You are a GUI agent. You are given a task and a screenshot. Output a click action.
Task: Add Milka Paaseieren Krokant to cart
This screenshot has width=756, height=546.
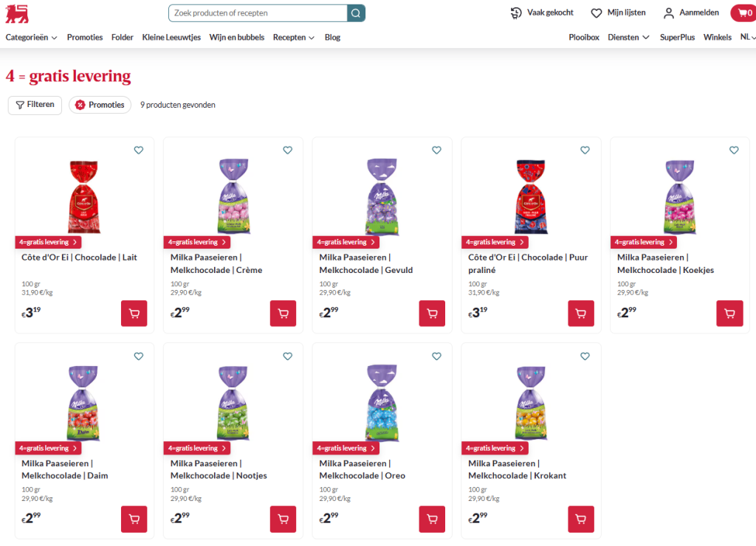coord(581,519)
